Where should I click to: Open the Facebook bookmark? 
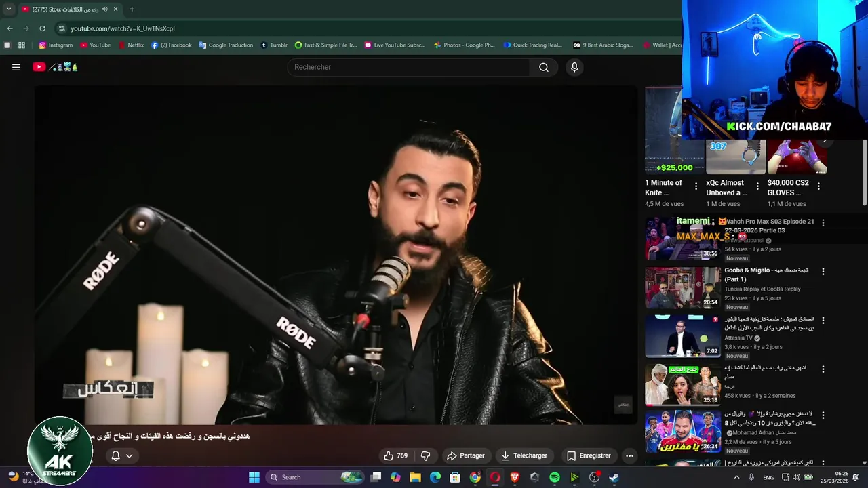point(171,45)
